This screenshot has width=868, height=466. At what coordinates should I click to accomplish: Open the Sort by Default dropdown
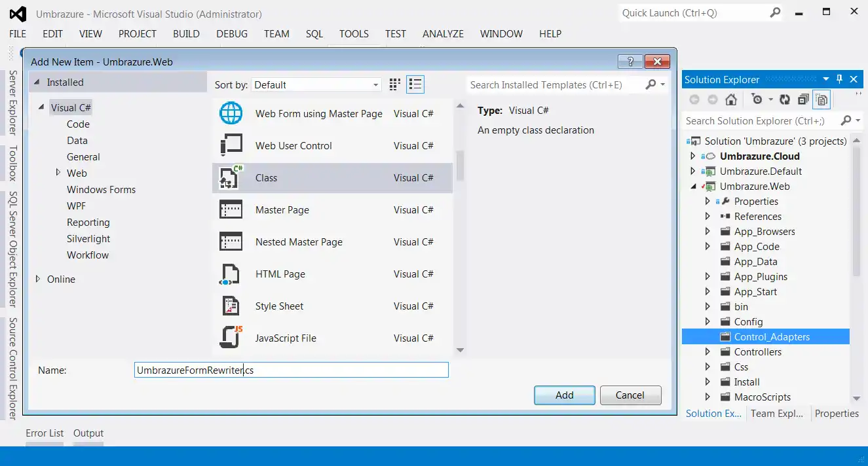pos(316,84)
